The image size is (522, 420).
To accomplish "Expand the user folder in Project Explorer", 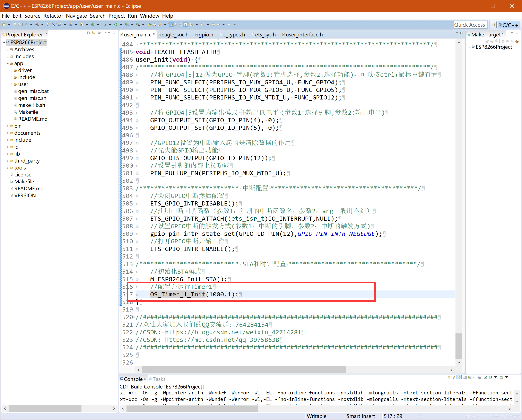I will [12, 84].
